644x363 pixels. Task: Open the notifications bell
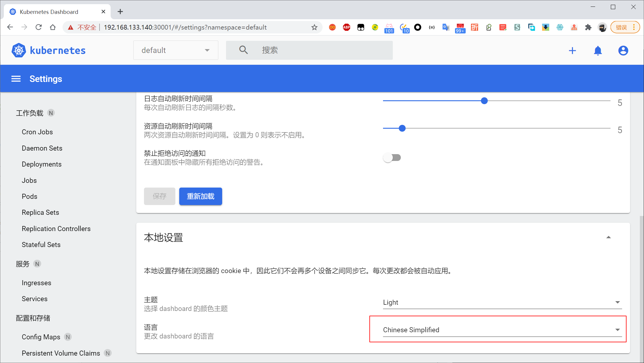click(x=598, y=51)
